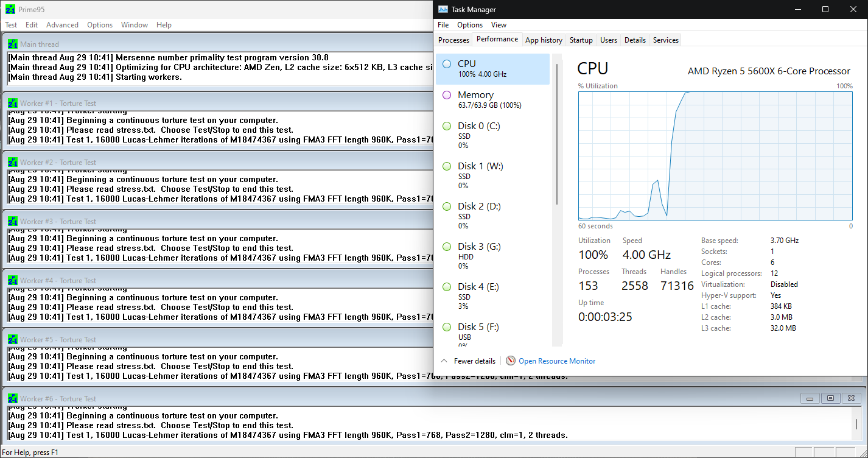Click the speed value '4.00 GHz' under Speed

(x=646, y=255)
